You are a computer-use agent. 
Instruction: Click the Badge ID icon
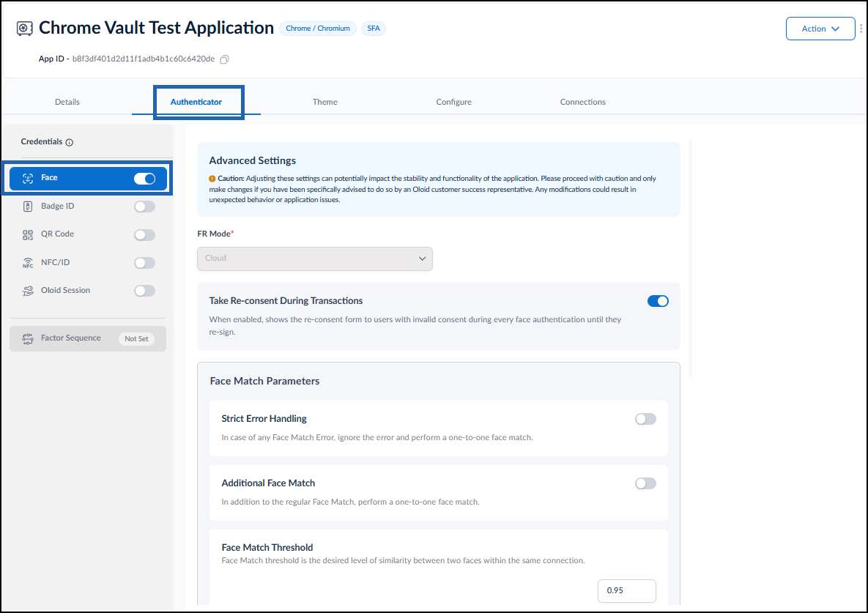pyautogui.click(x=28, y=207)
